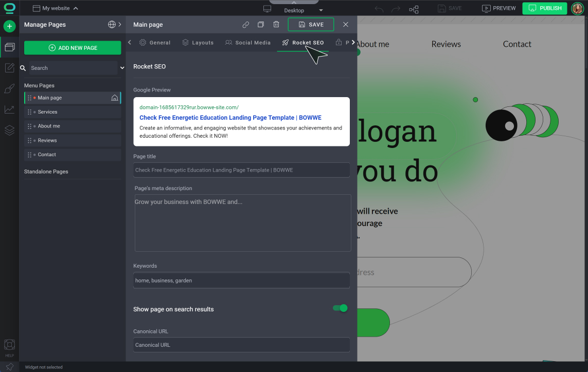Copy page link via chain icon
Viewport: 588px width, 372px height.
click(x=245, y=25)
